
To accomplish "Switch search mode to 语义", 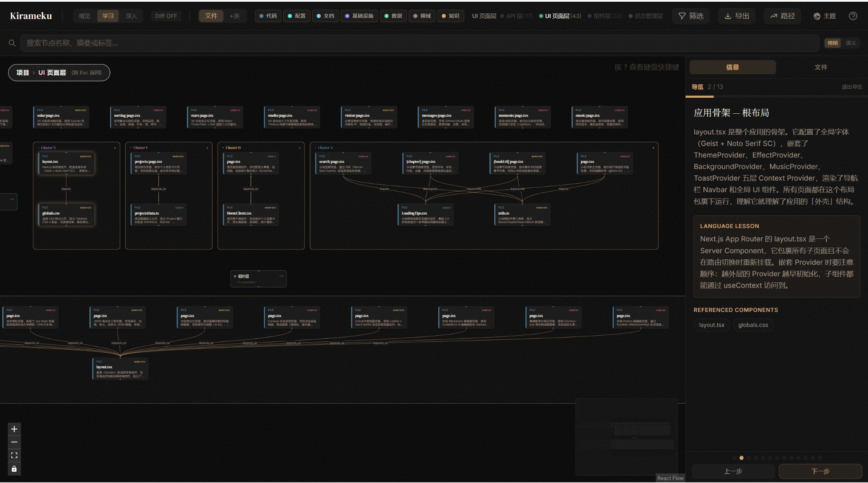I will 851,43.
